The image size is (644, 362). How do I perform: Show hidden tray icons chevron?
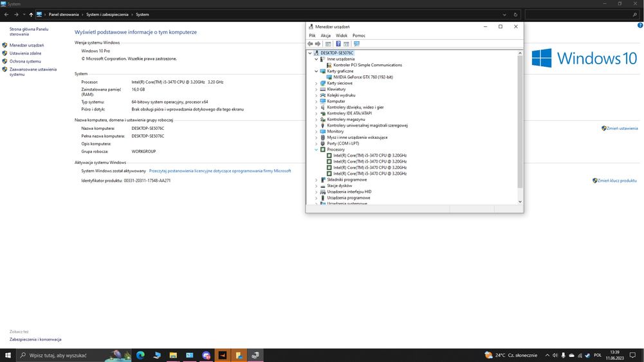pos(547,356)
